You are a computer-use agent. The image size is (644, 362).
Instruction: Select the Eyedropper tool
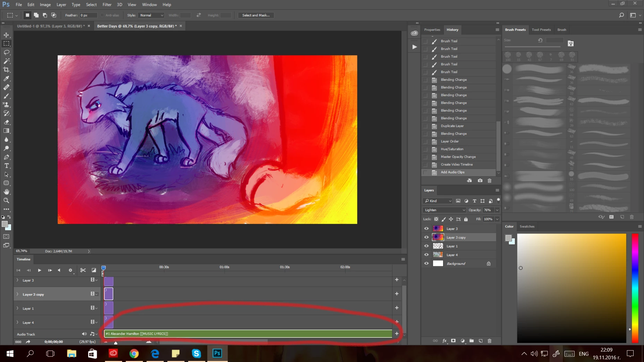tap(6, 79)
